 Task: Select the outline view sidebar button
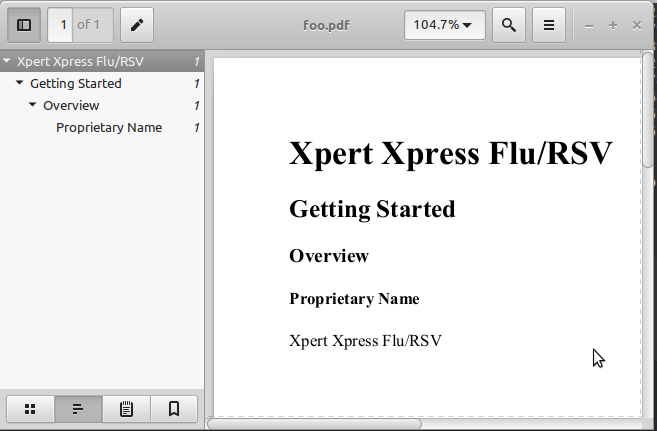coord(78,408)
